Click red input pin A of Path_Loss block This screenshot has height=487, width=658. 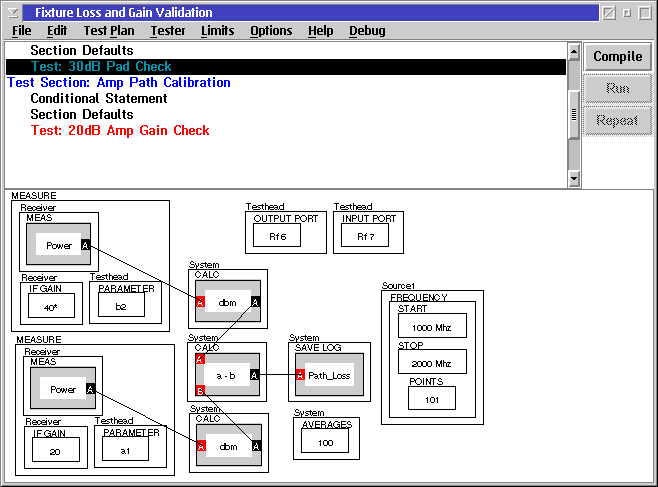(300, 375)
